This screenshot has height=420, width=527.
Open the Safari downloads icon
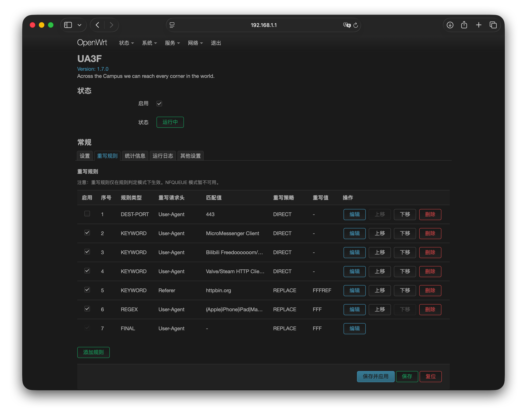pyautogui.click(x=450, y=25)
